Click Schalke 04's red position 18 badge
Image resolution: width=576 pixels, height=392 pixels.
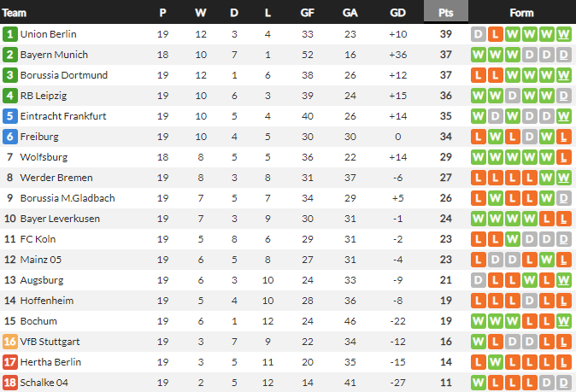point(10,383)
